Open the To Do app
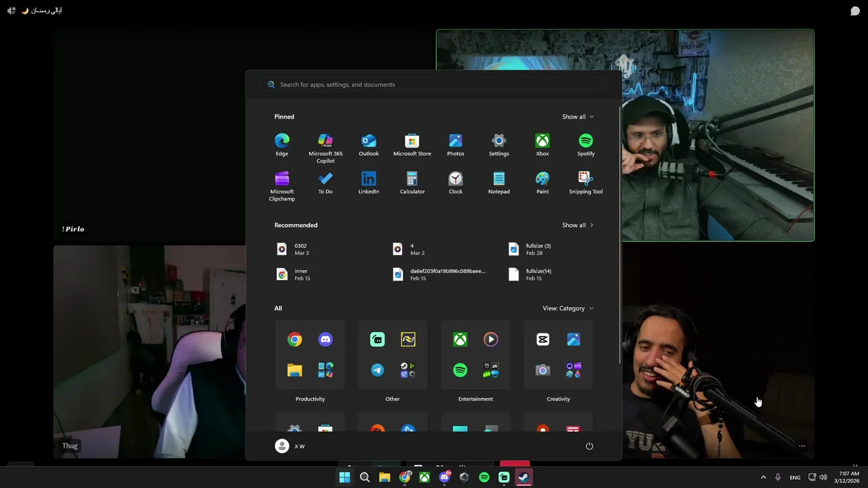Screen dimensions: 868x488 325,183
